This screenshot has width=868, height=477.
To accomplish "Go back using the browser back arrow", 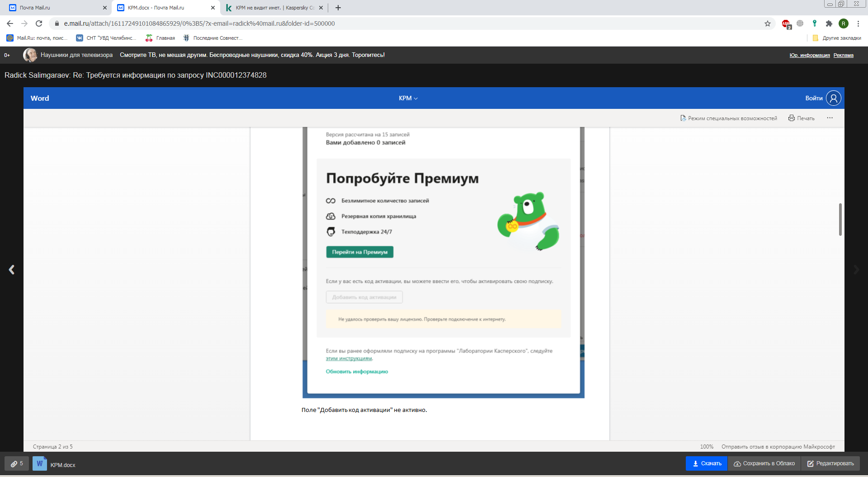I will click(x=10, y=23).
